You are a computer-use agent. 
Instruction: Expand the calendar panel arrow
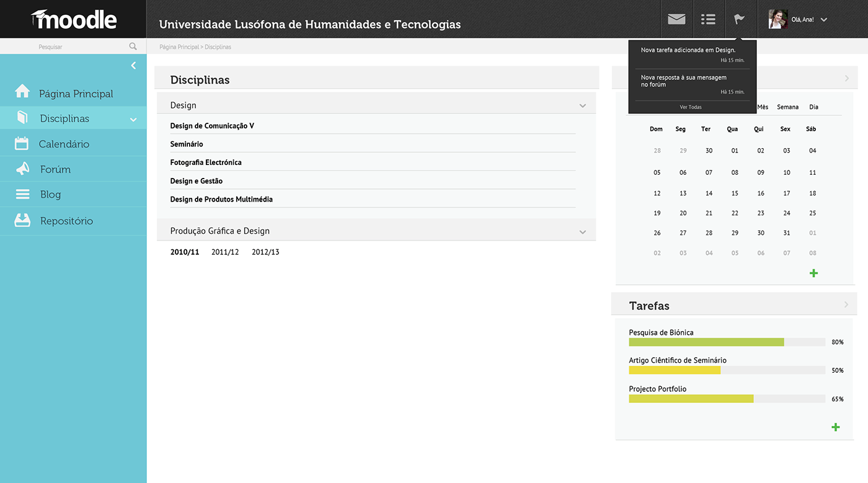[847, 78]
